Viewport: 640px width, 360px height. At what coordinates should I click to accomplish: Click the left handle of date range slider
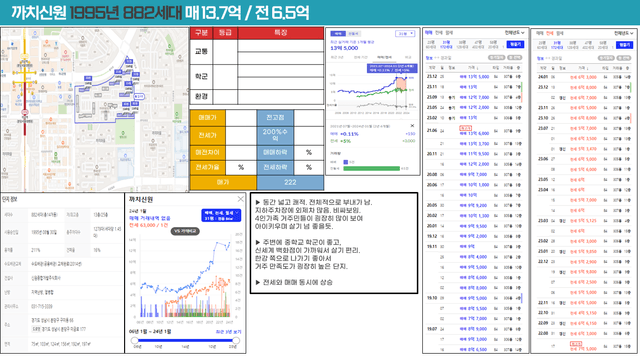(x=134, y=340)
